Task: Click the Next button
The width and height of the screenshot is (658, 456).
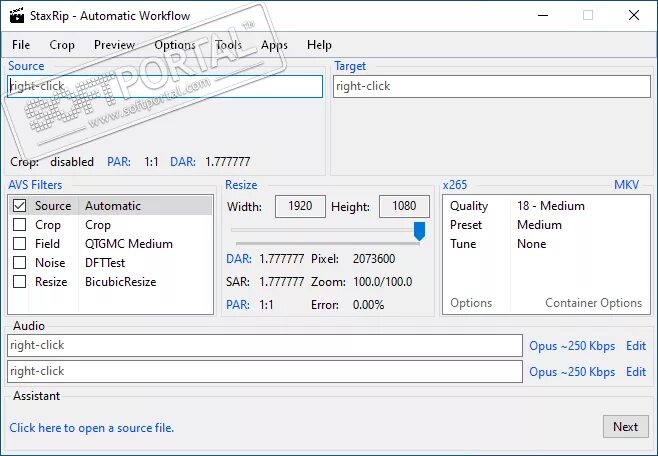Action: pos(626,427)
